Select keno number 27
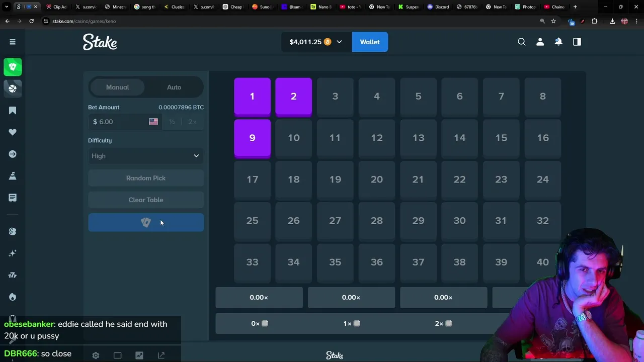 (335, 221)
